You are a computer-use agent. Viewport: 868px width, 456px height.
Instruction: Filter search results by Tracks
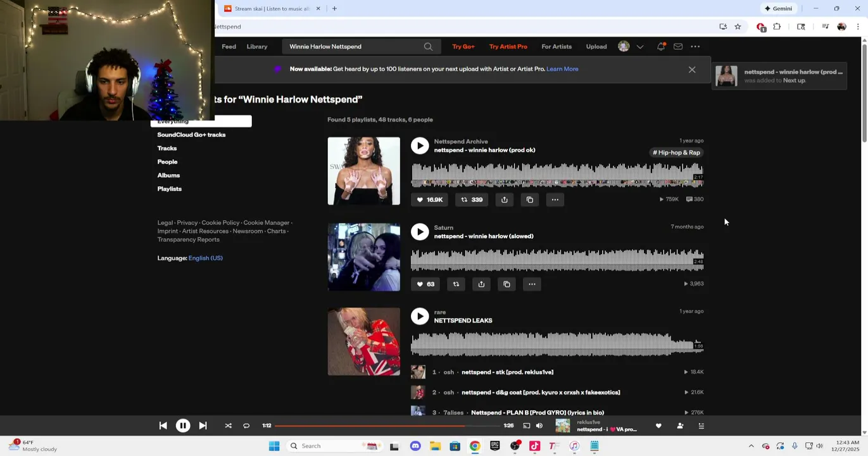(167, 148)
